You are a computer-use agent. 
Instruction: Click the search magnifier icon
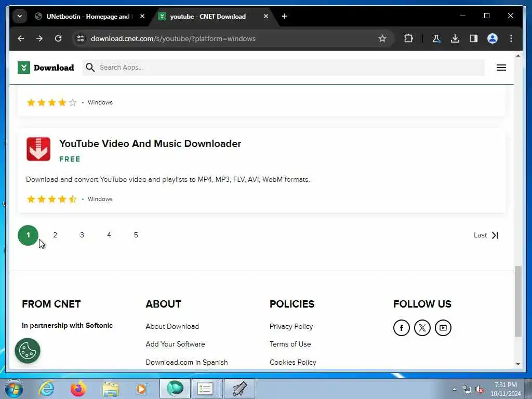tap(90, 68)
